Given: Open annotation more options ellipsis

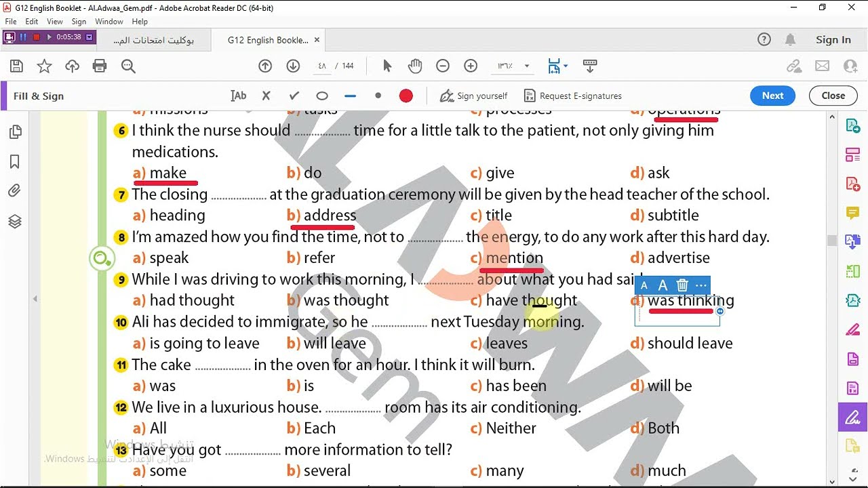Looking at the screenshot, I should (701, 285).
